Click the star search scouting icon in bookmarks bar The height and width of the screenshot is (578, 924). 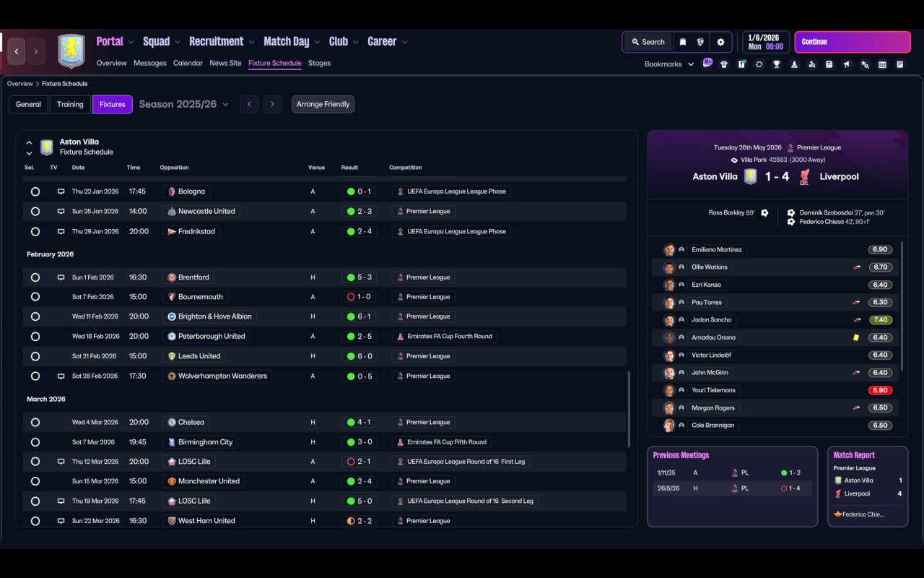point(865,64)
